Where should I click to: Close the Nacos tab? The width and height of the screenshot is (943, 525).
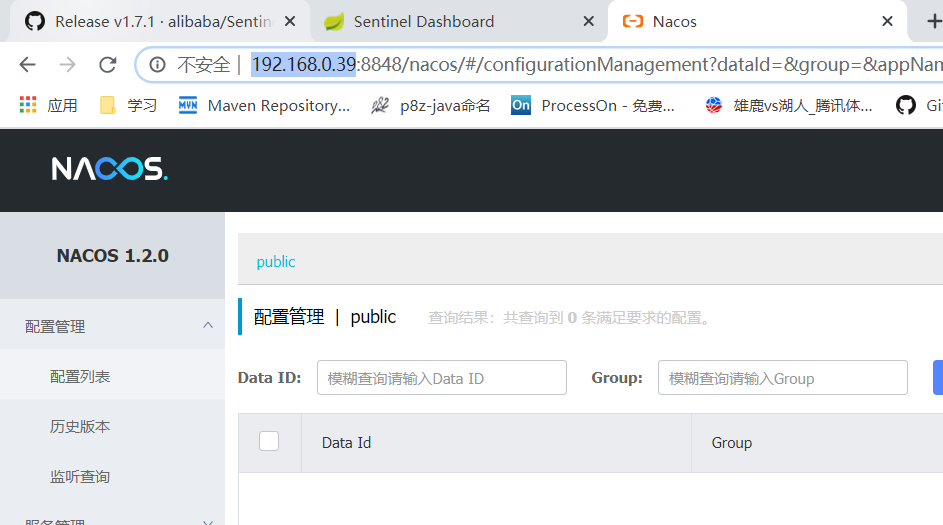887,22
